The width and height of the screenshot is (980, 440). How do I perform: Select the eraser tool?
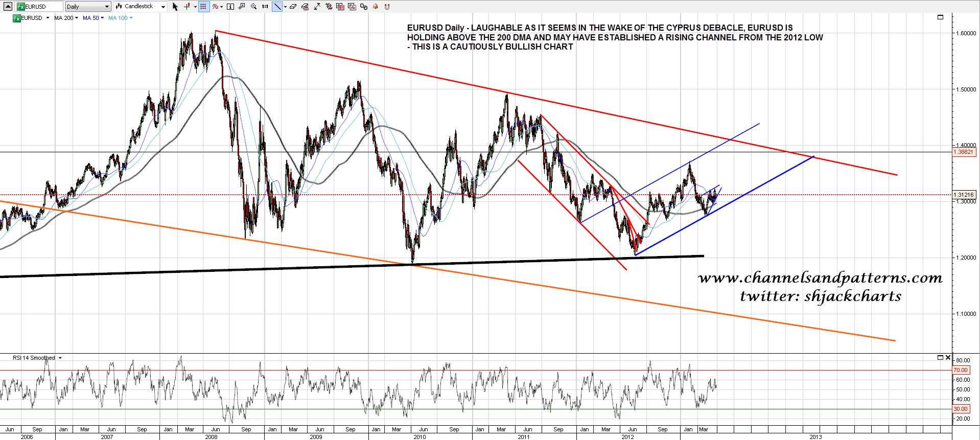293,7
